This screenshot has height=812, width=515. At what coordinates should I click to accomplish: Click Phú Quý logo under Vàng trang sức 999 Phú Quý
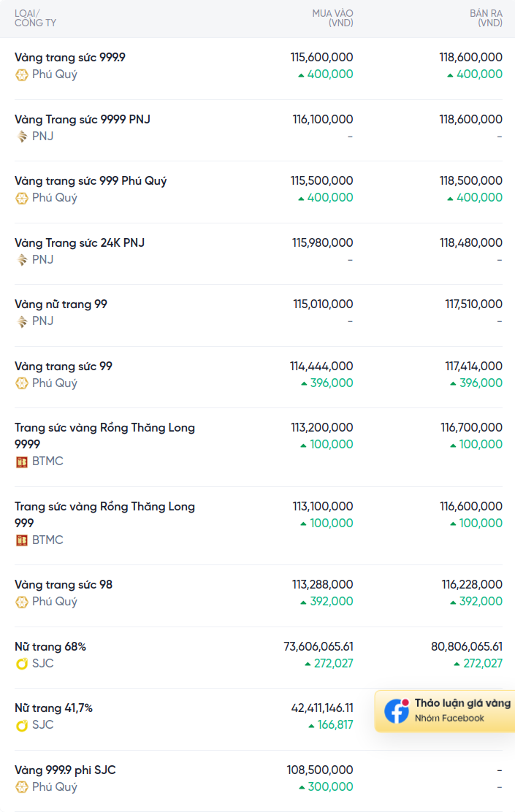(22, 199)
